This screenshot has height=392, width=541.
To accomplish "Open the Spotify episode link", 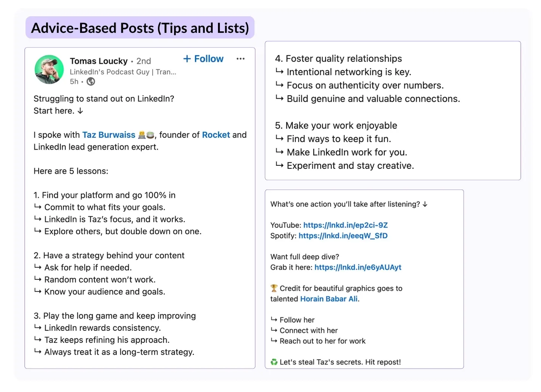I will (x=343, y=236).
